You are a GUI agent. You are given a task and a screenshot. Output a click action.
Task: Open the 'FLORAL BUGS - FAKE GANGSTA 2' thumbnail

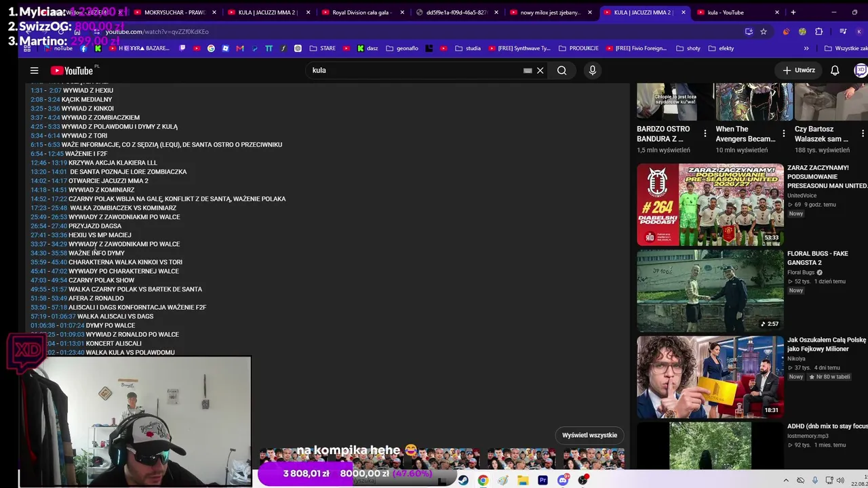(710, 291)
